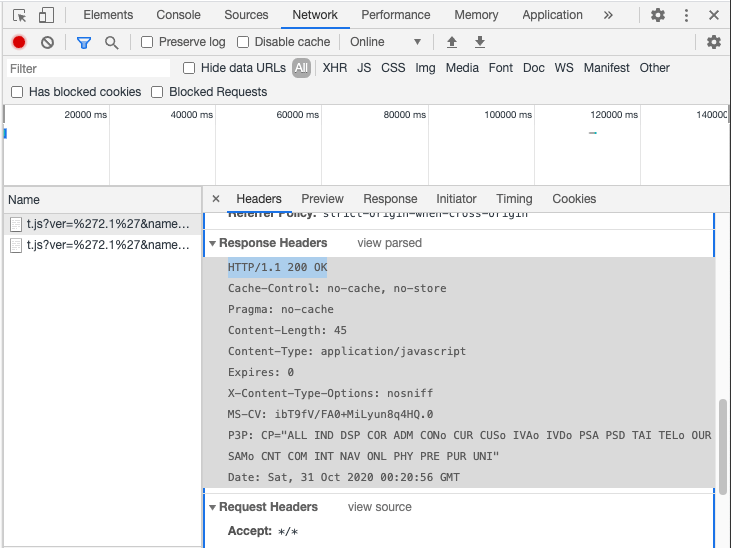Export HAR file with download arrow
This screenshot has height=548, width=731.
pos(480,42)
